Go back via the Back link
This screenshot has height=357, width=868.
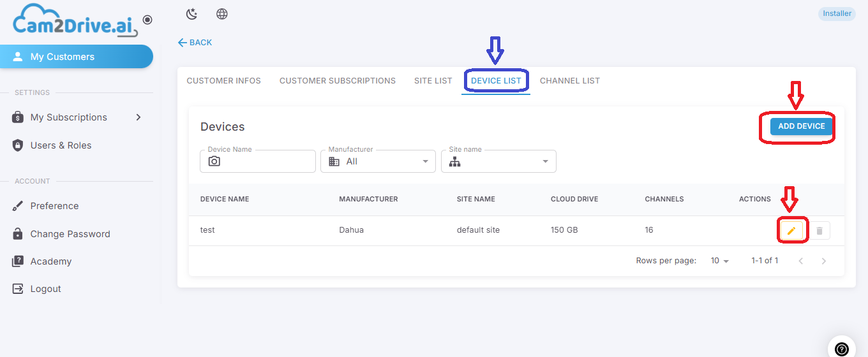click(195, 43)
